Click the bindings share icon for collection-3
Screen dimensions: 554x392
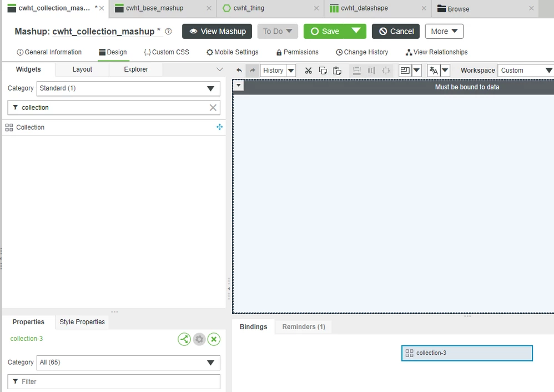184,339
